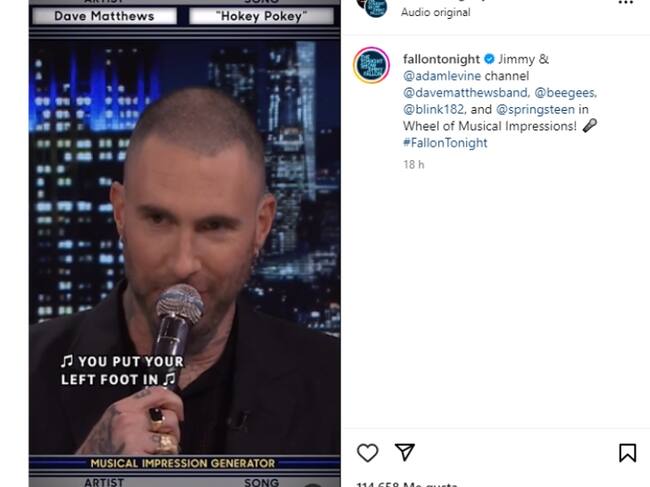Open the fallontonight username link
This screenshot has width=650, height=487.
(441, 59)
